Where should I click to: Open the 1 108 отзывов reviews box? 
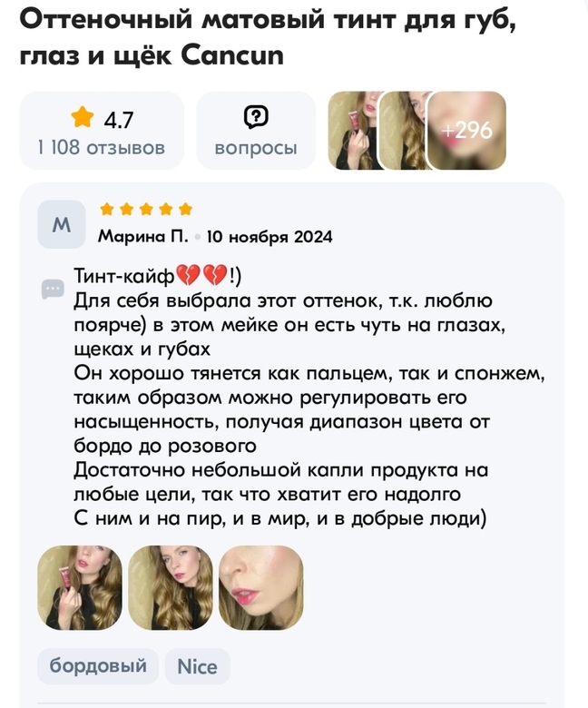coord(102,131)
